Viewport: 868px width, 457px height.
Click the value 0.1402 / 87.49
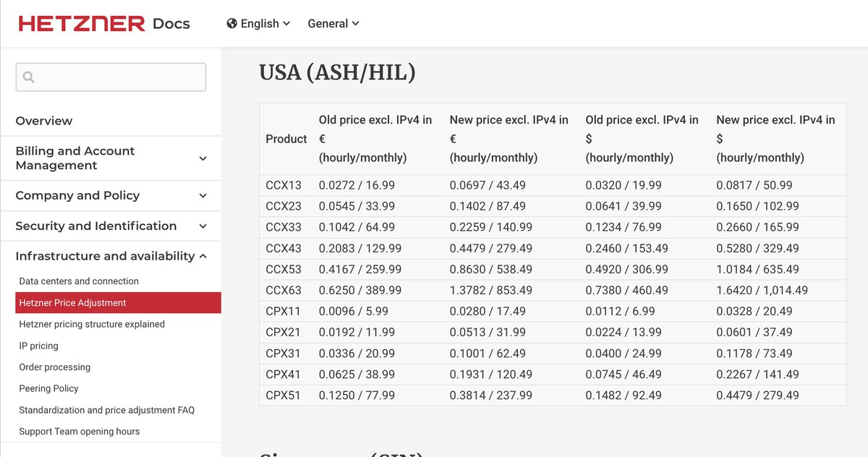(x=488, y=206)
